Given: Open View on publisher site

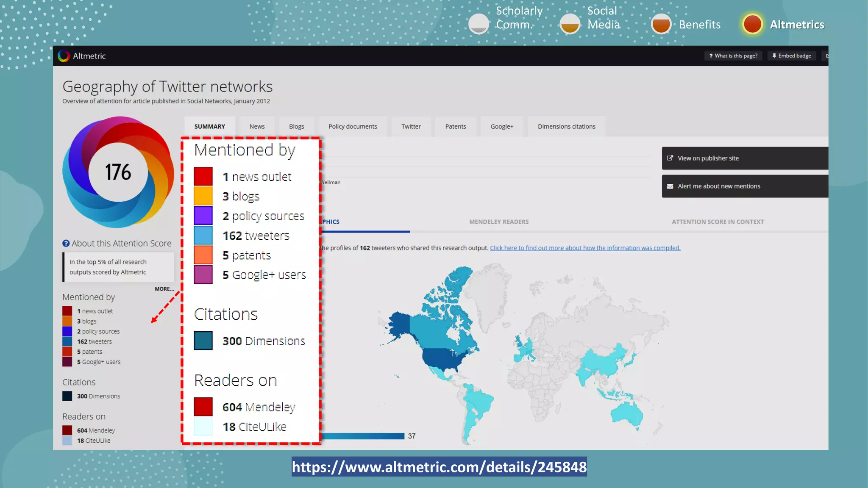Looking at the screenshot, I should tap(745, 158).
